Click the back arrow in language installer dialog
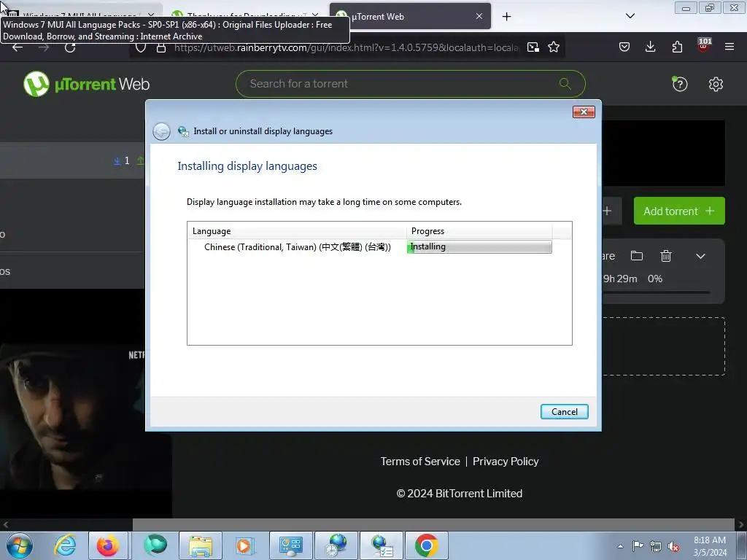 161,131
